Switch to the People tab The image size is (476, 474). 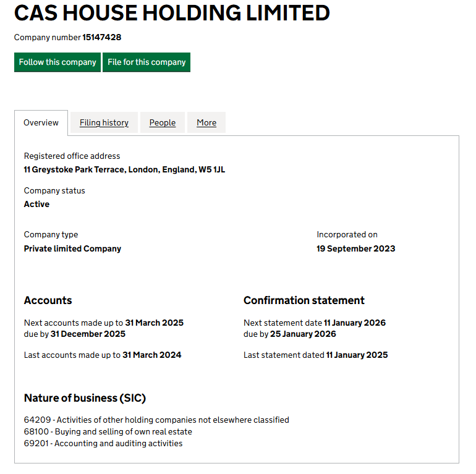[163, 122]
